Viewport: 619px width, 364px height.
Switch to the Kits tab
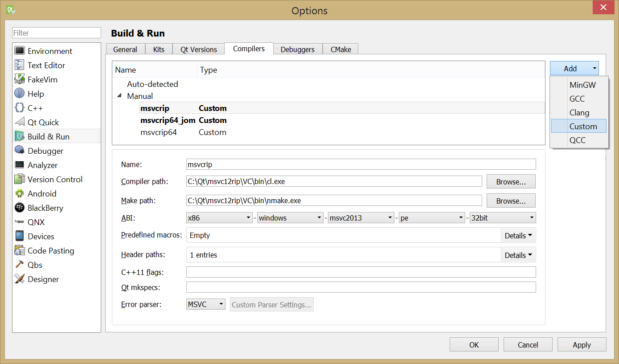[x=159, y=49]
